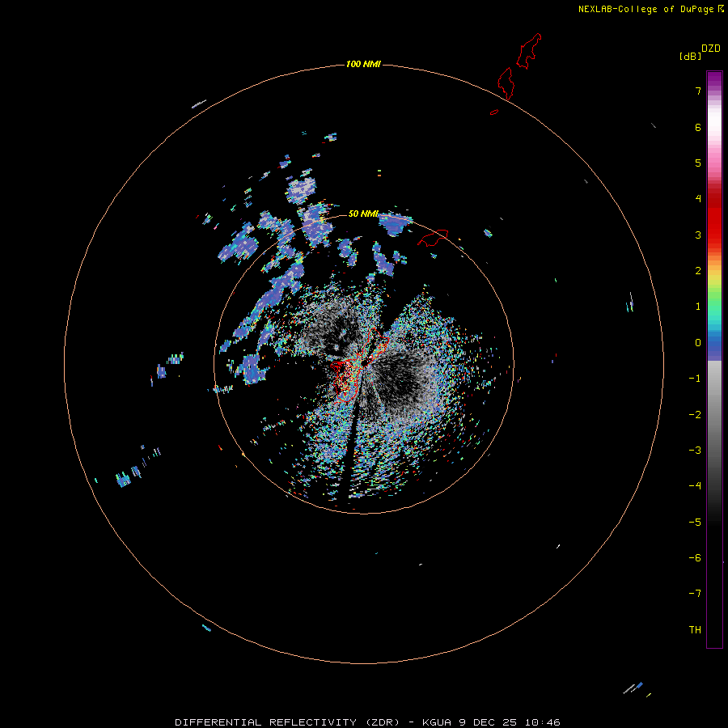Click the colorbar value -4 label

pos(695,485)
